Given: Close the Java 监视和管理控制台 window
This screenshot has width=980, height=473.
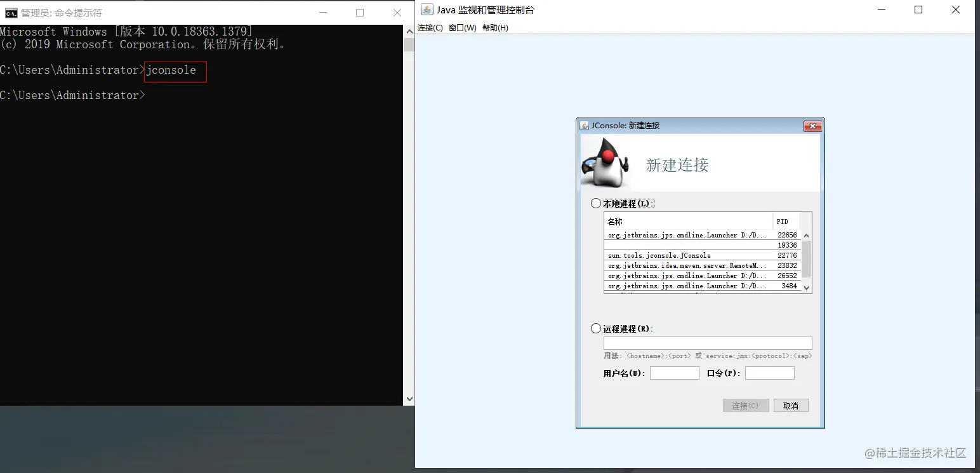Looking at the screenshot, I should (x=956, y=10).
